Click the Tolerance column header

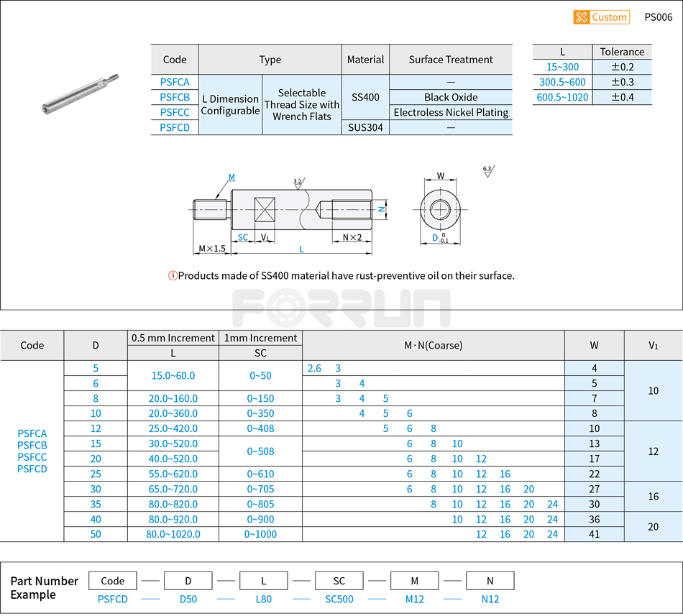point(623,52)
